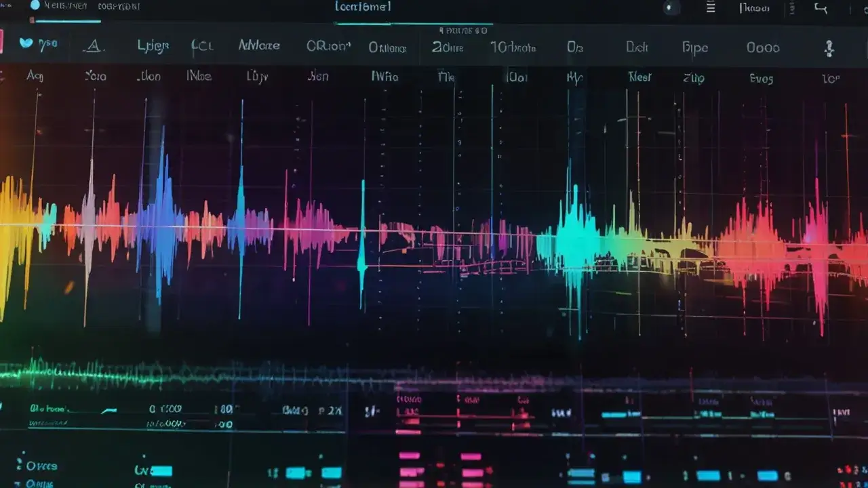Expand the '2Oire' toolbar option
The image size is (868, 488).
click(448, 48)
